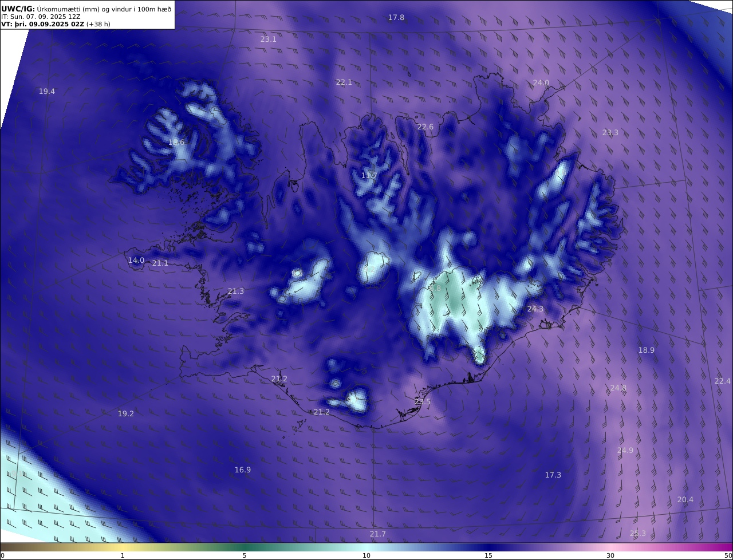Screen dimensions: 733x560
Task: Click the 17.8 value on the map
Action: tap(396, 18)
